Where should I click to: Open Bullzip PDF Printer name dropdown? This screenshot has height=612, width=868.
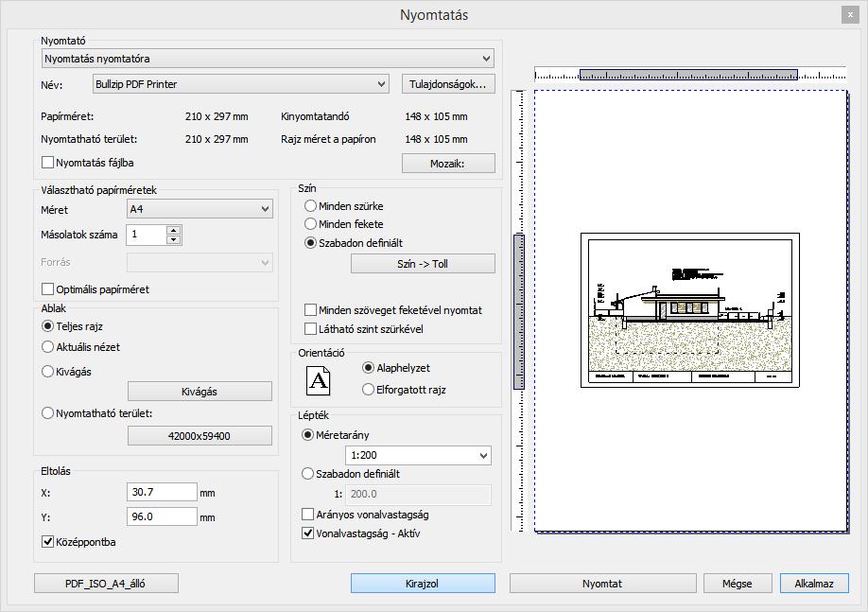[x=240, y=84]
